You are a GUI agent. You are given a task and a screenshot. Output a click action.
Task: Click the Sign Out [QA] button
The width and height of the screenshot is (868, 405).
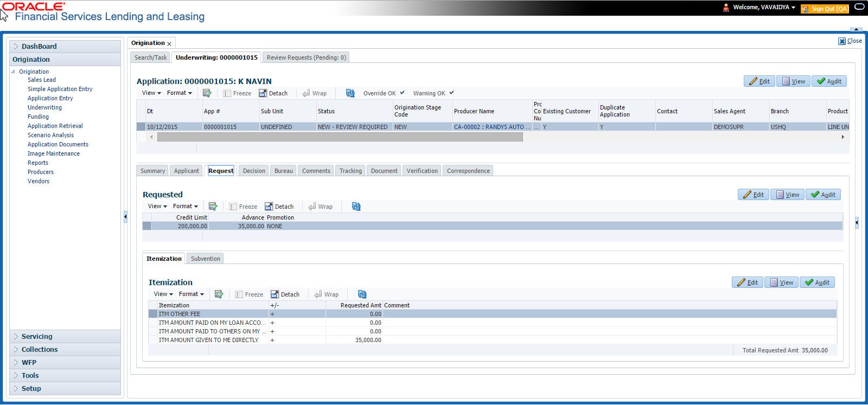pyautogui.click(x=825, y=9)
